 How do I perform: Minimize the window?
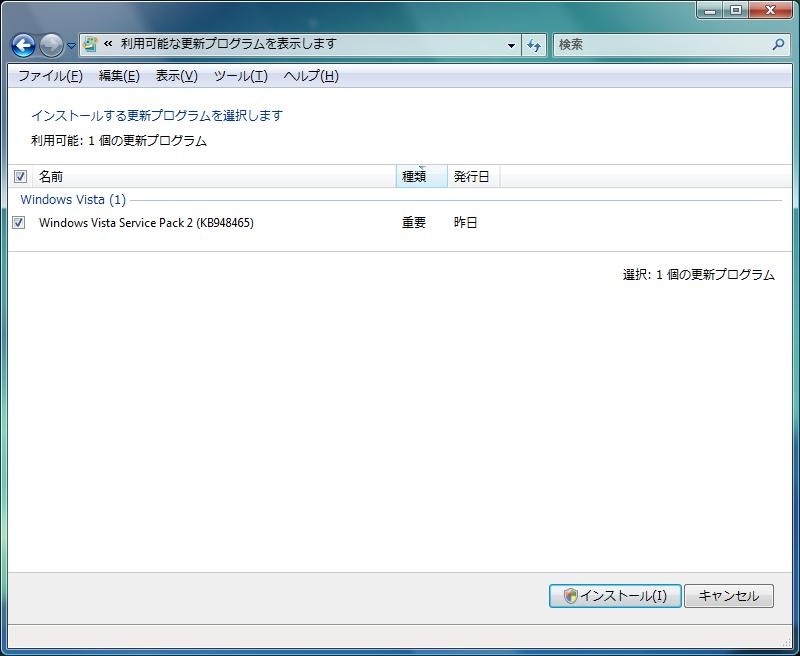(710, 10)
